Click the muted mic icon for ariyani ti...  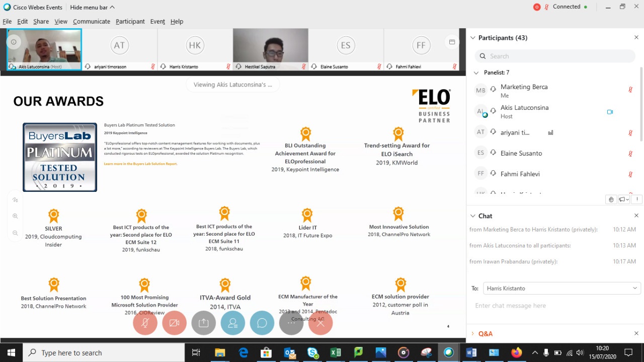click(x=630, y=133)
